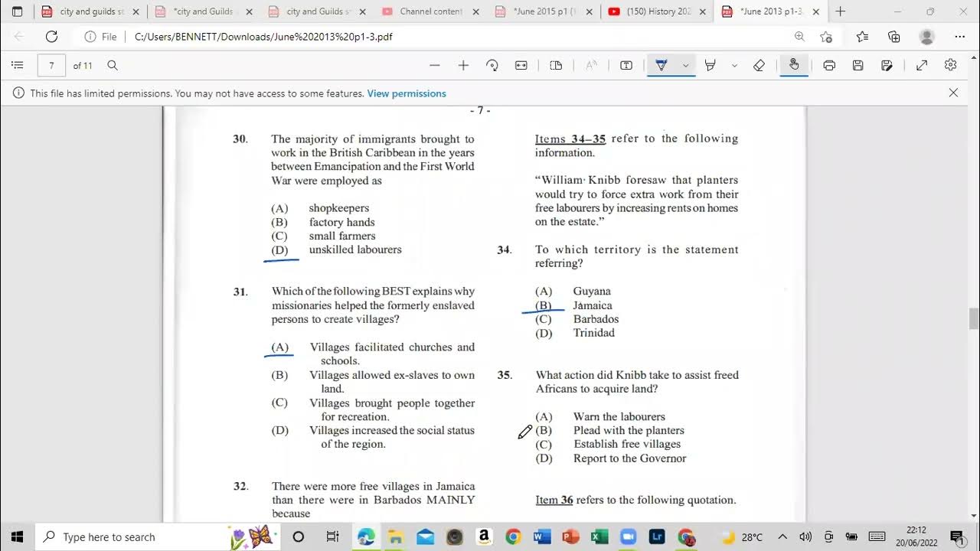Switch to the Channel content tab
Viewport: 980px width, 551px height.
430,11
